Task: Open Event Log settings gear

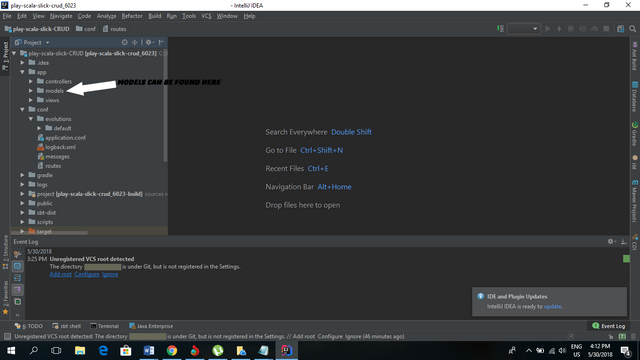Action: [x=611, y=241]
